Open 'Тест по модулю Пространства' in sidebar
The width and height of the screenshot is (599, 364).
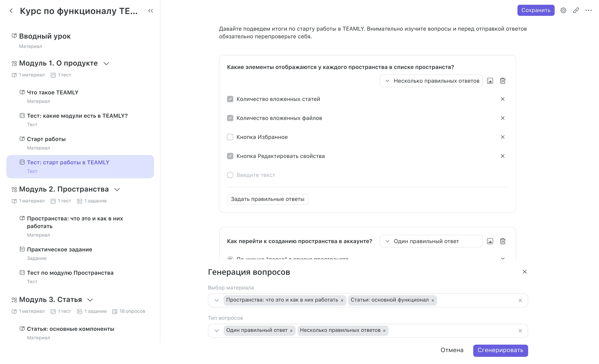click(x=70, y=273)
